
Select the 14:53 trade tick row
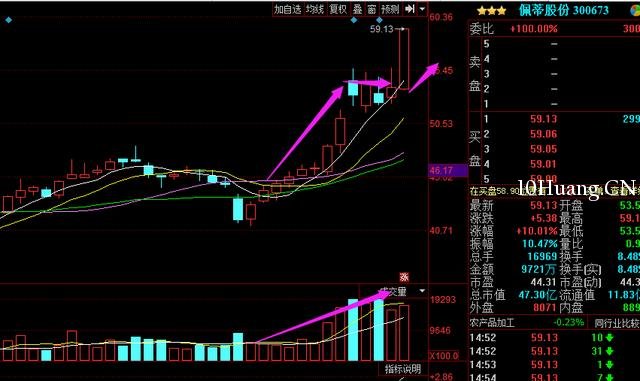554,365
